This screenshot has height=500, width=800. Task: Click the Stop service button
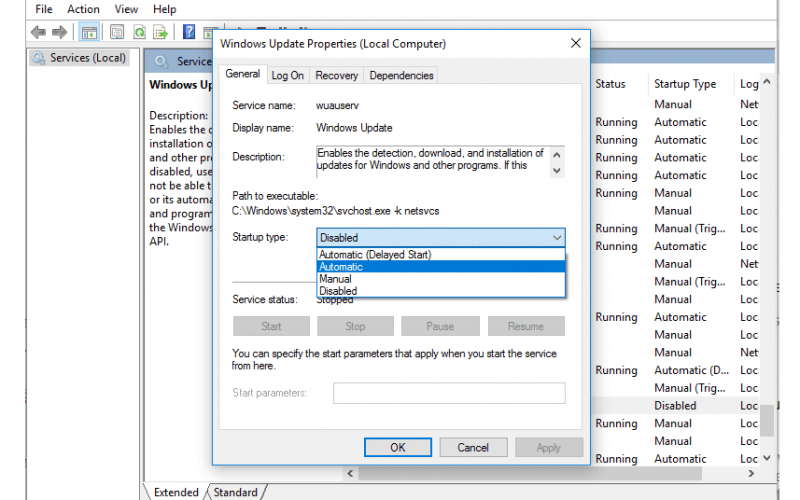(x=355, y=326)
